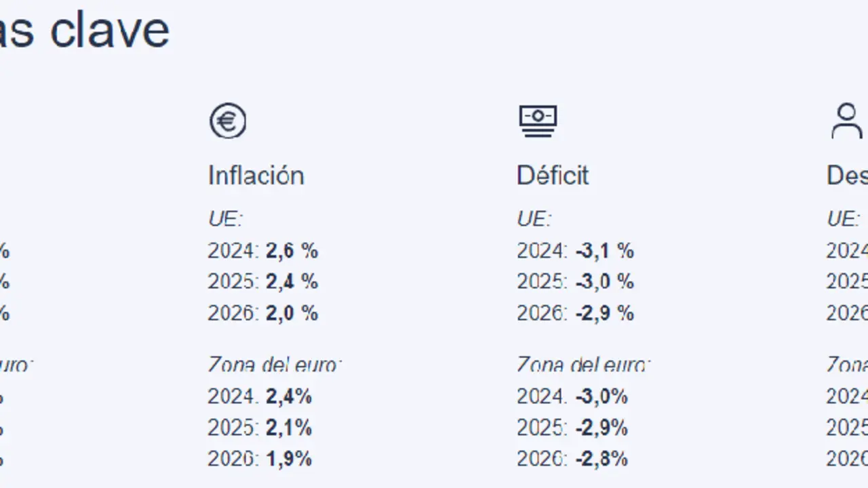Select the person icon at right edge

[x=846, y=121]
